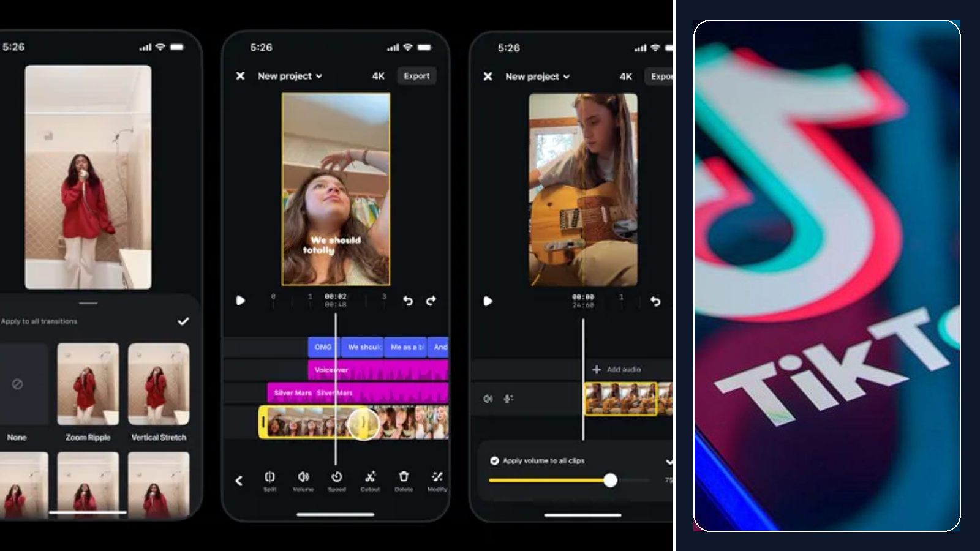Open the Modify tool
This screenshot has height=551, width=980.
coord(437,481)
